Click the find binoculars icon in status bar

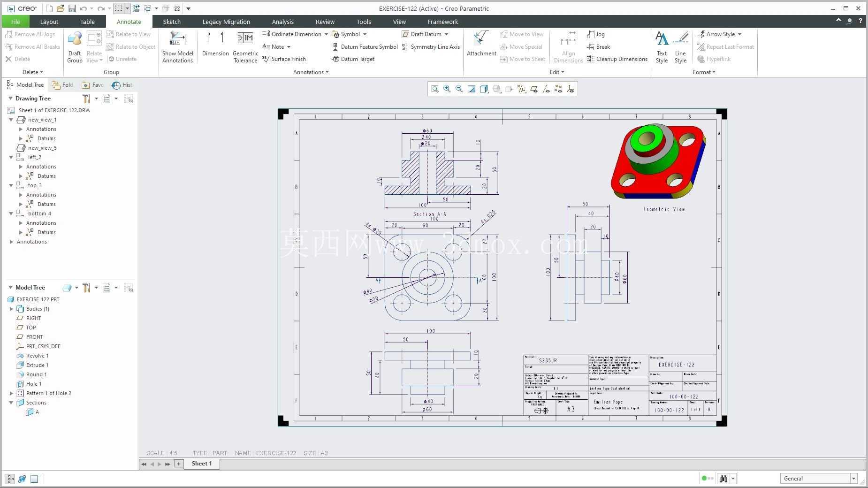[x=723, y=479]
